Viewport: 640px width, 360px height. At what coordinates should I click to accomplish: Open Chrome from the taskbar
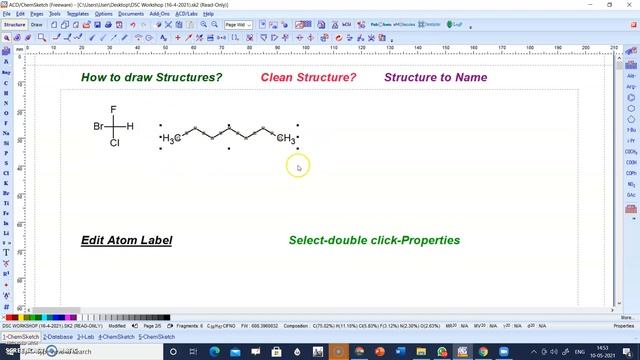click(x=483, y=351)
